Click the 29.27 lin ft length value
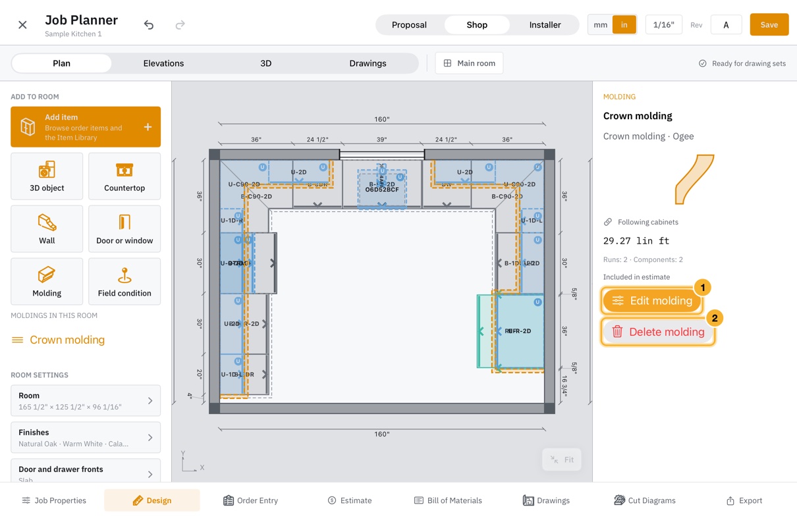 tap(636, 241)
